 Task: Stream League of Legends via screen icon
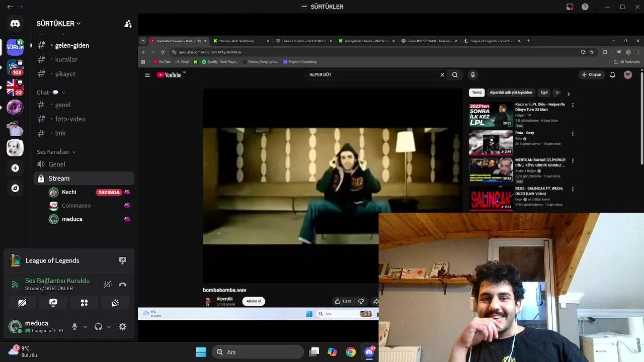pos(122,260)
